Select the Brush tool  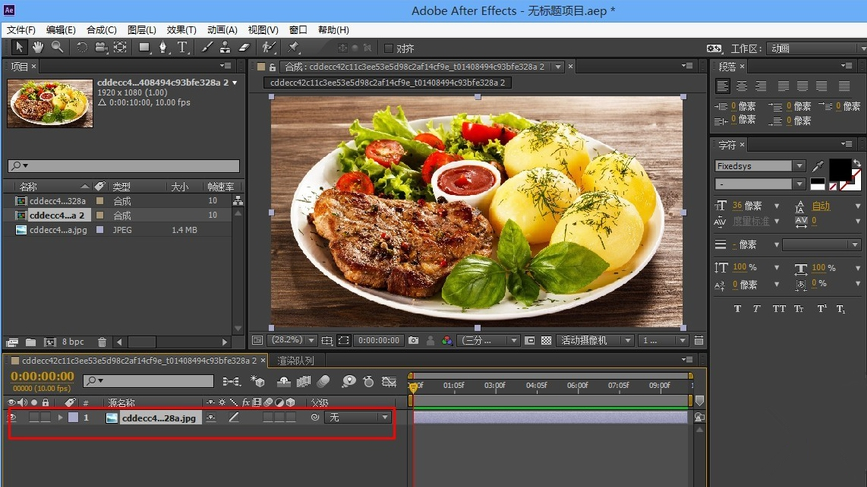click(x=208, y=47)
